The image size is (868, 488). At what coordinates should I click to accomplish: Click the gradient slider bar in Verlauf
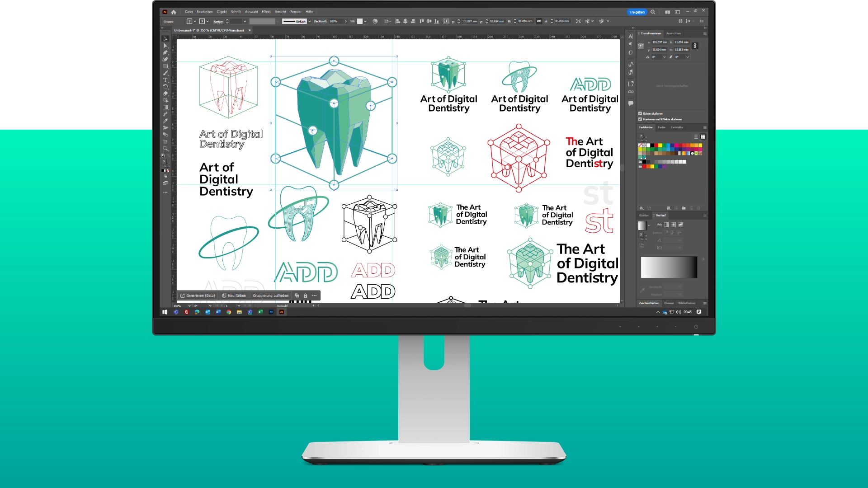tap(669, 267)
